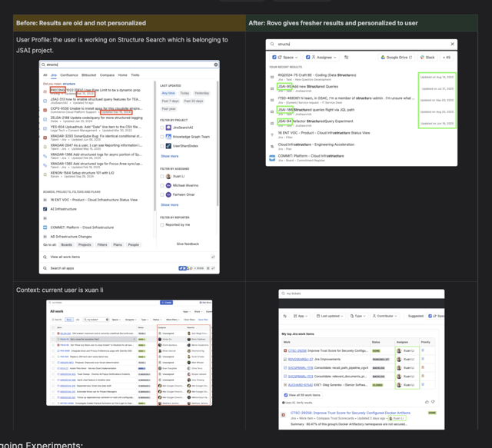The image size is (492, 448).
Task: Check the 'Reported by me' filter
Action: (x=162, y=225)
